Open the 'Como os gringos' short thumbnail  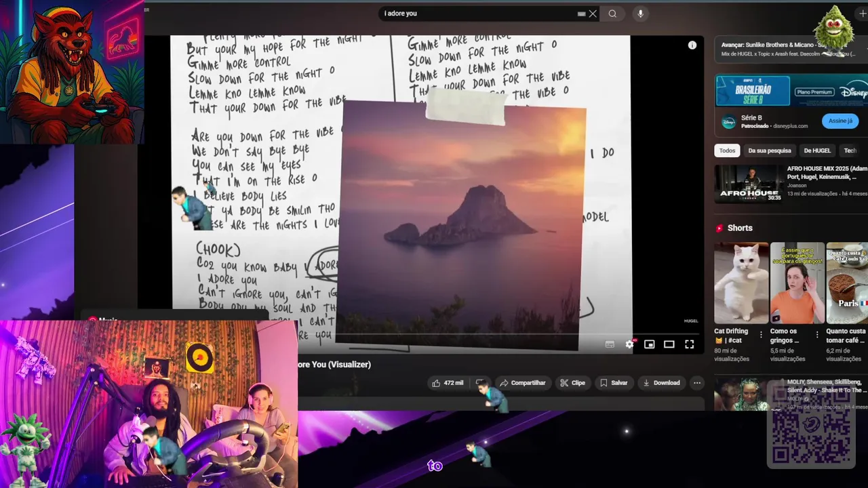click(x=797, y=283)
